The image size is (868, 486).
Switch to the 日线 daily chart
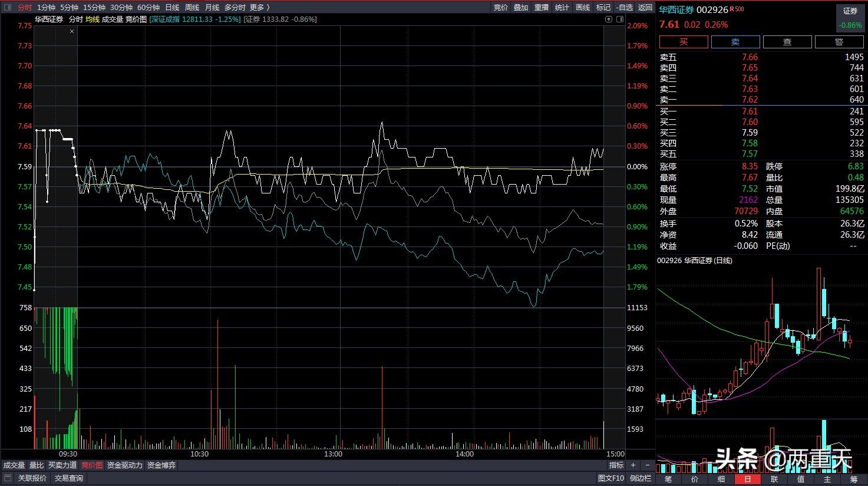coord(172,7)
